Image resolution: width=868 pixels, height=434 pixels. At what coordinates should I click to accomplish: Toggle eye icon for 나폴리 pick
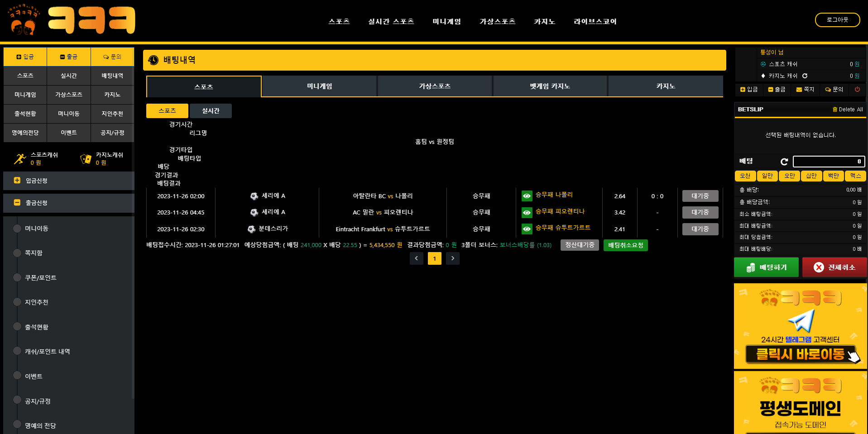click(x=527, y=196)
